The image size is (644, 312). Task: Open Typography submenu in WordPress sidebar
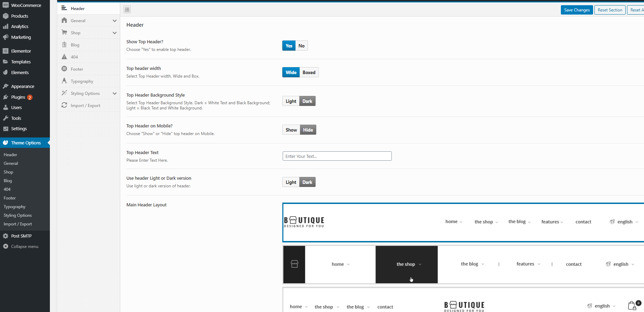15,207
